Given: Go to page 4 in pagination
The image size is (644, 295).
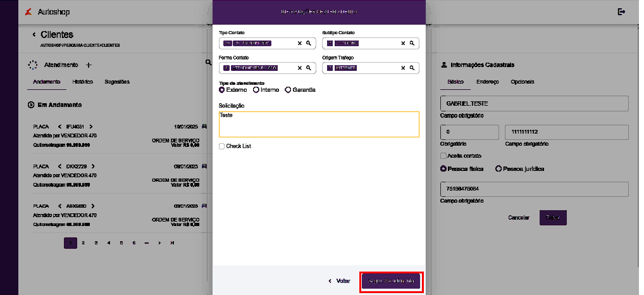Looking at the screenshot, I should [x=108, y=243].
